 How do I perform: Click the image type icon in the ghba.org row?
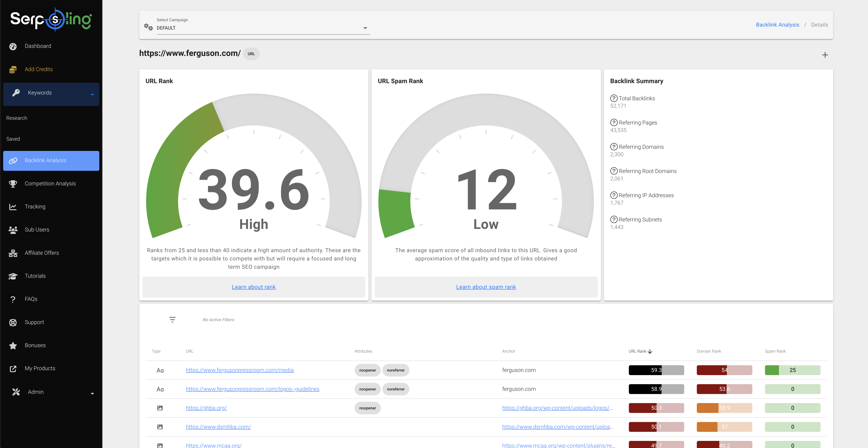pyautogui.click(x=160, y=408)
